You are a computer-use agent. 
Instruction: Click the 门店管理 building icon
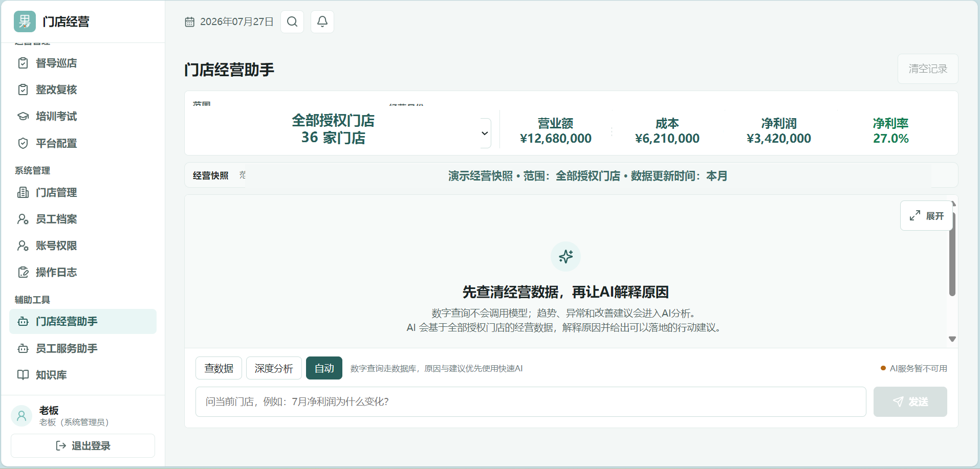tap(23, 192)
